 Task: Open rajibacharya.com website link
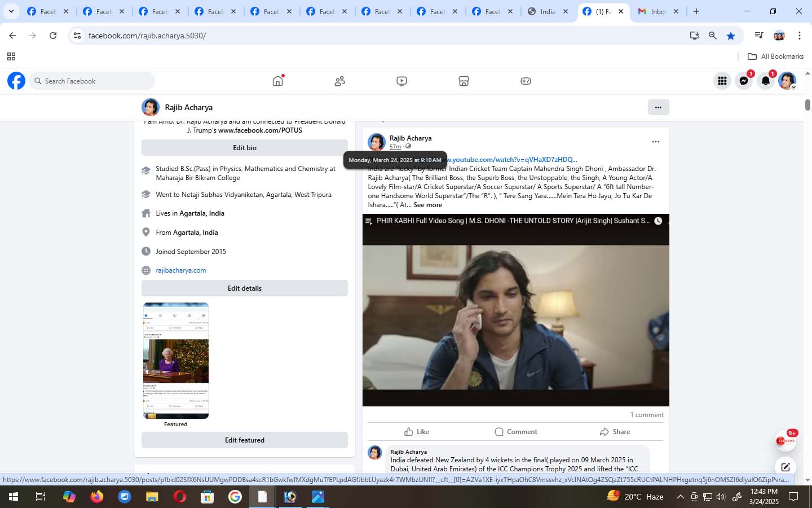[x=181, y=270]
